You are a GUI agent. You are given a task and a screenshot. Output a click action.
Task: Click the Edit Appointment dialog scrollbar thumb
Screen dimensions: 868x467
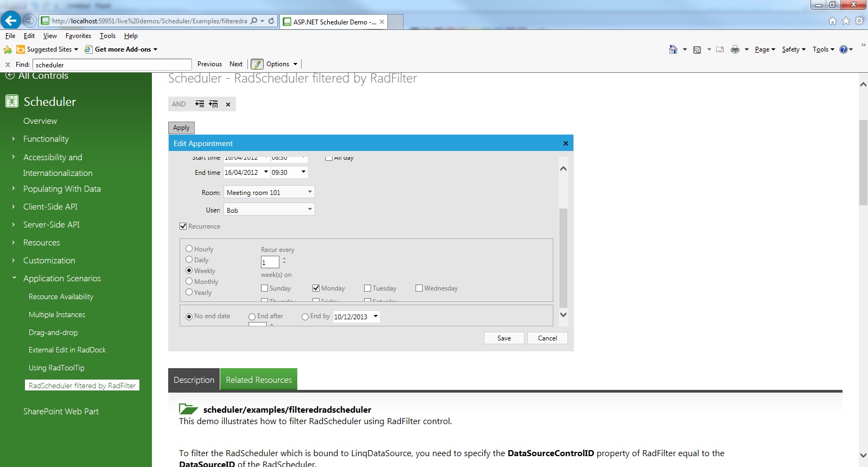[x=563, y=258]
